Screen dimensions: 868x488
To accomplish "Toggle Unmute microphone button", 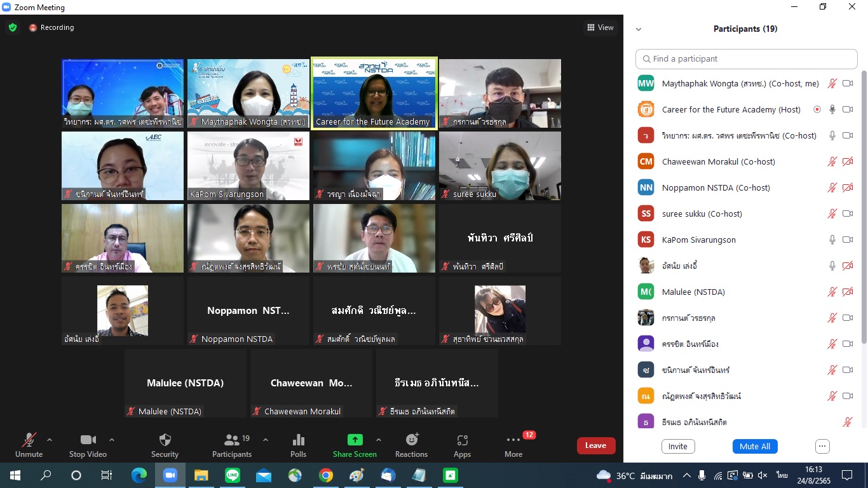I will (x=29, y=440).
